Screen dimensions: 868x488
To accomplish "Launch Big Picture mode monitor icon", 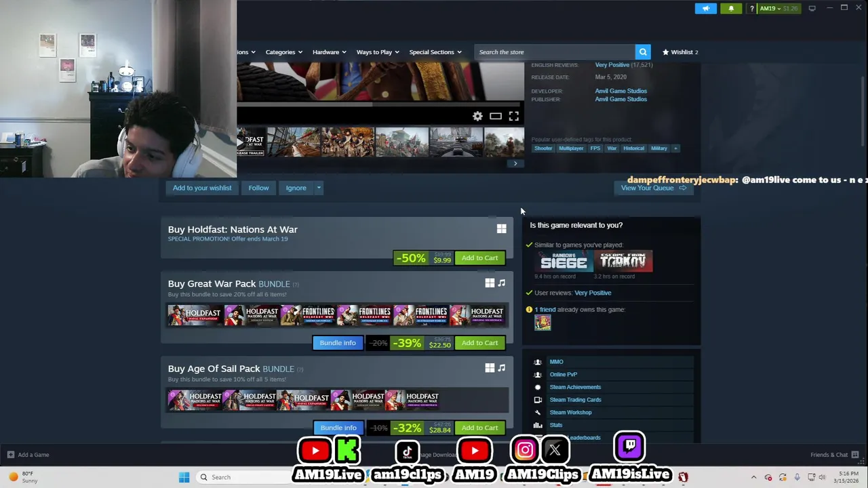I will click(x=812, y=8).
